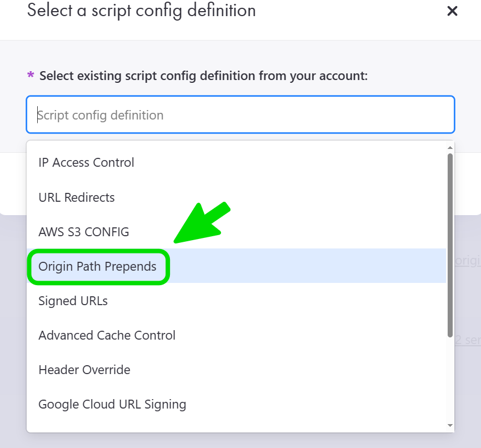Click scrollbar track below the thumb
Viewport: 481px width, 448px height.
pos(450,378)
